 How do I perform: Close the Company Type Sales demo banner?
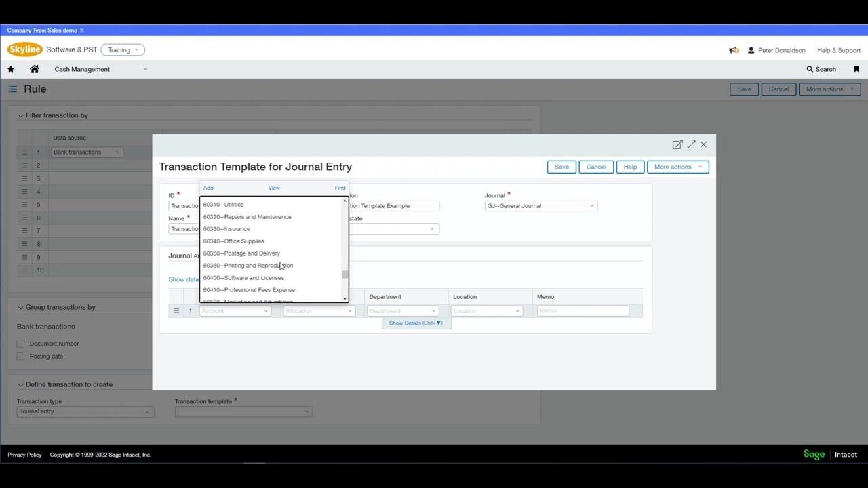(82, 30)
